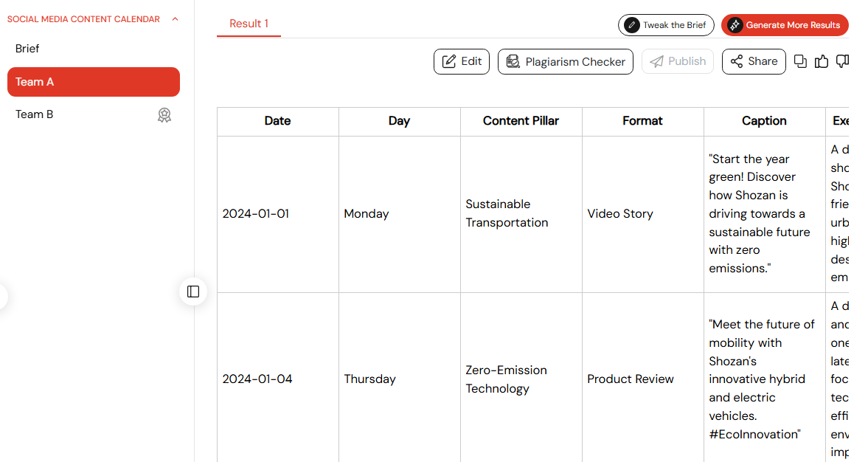The height and width of the screenshot is (462, 868).
Task: Collapse the Social Media Content Calendar section
Action: click(175, 19)
